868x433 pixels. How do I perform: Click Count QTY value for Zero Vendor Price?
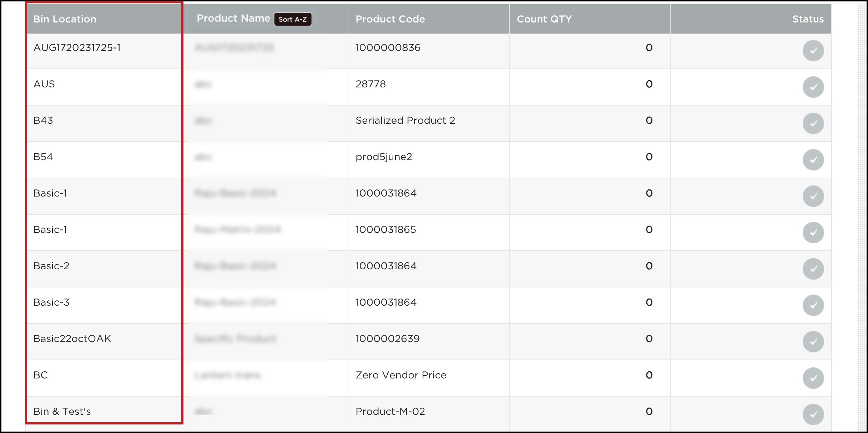[x=649, y=375]
